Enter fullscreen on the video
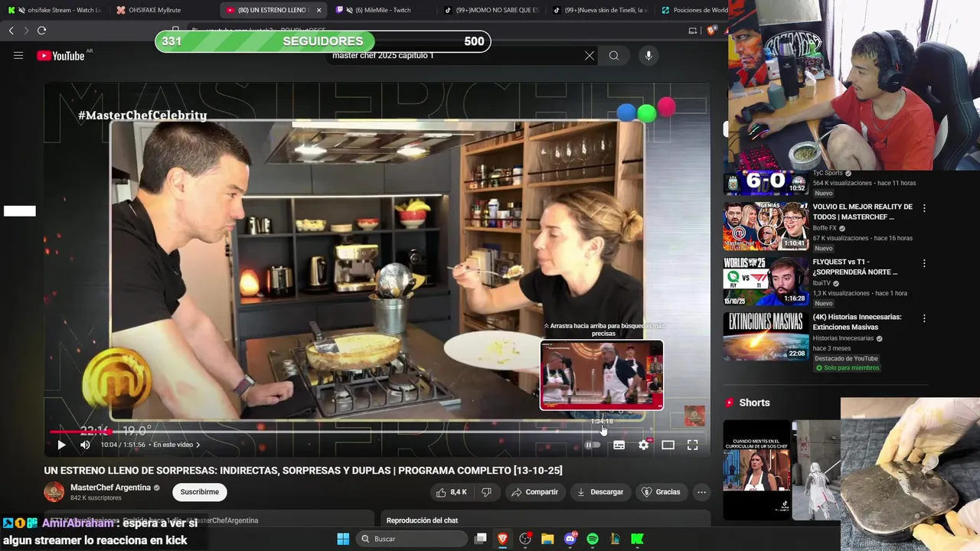 [x=692, y=445]
